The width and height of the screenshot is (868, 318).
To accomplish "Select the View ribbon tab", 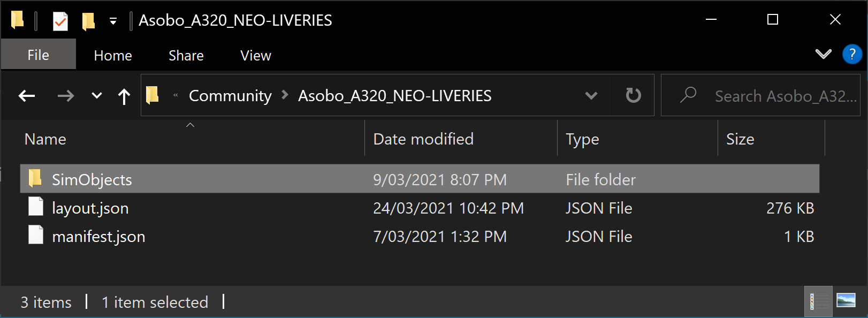I will [x=255, y=56].
